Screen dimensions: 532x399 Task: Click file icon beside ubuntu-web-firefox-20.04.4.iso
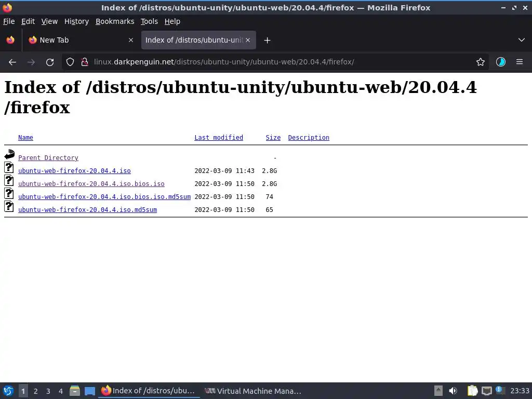coord(9,167)
